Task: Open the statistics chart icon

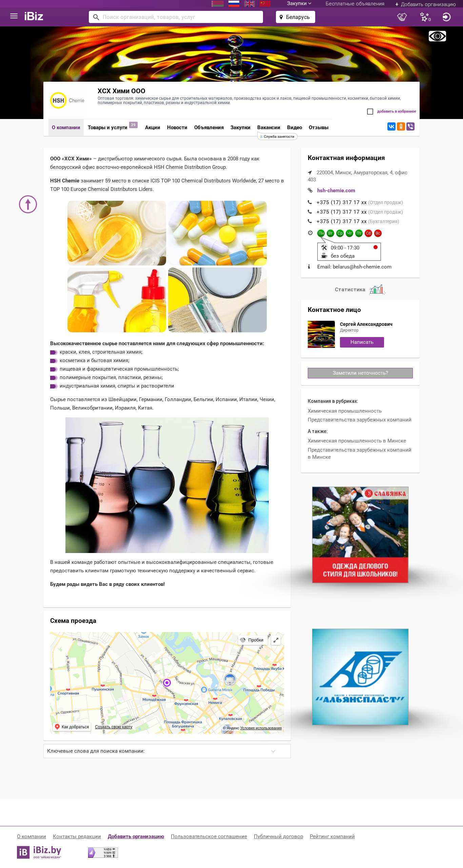Action: [377, 290]
